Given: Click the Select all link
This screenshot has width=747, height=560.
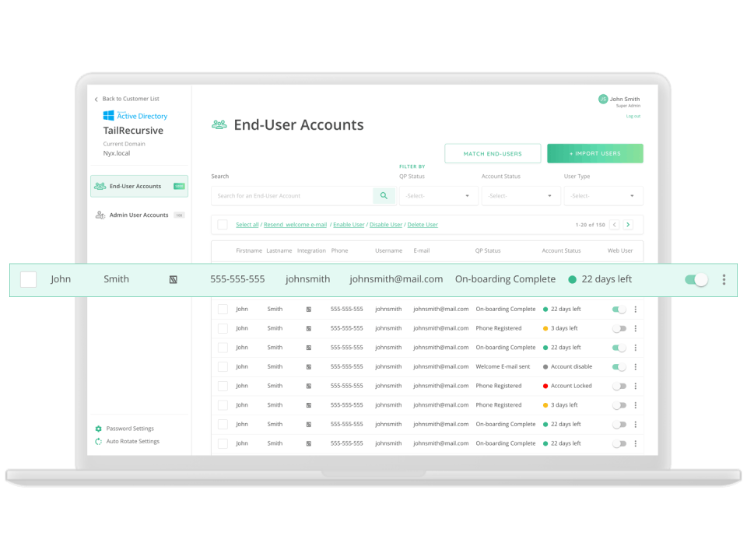Looking at the screenshot, I should tap(247, 225).
